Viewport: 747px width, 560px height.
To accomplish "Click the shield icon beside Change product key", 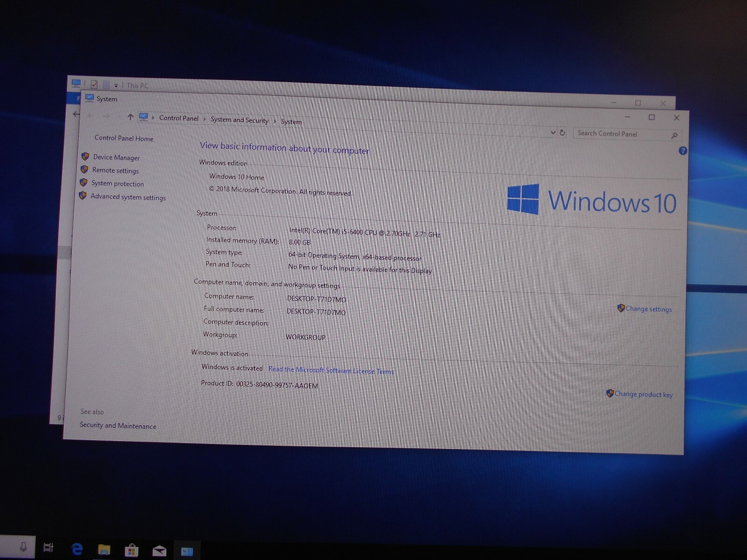I will (610, 393).
